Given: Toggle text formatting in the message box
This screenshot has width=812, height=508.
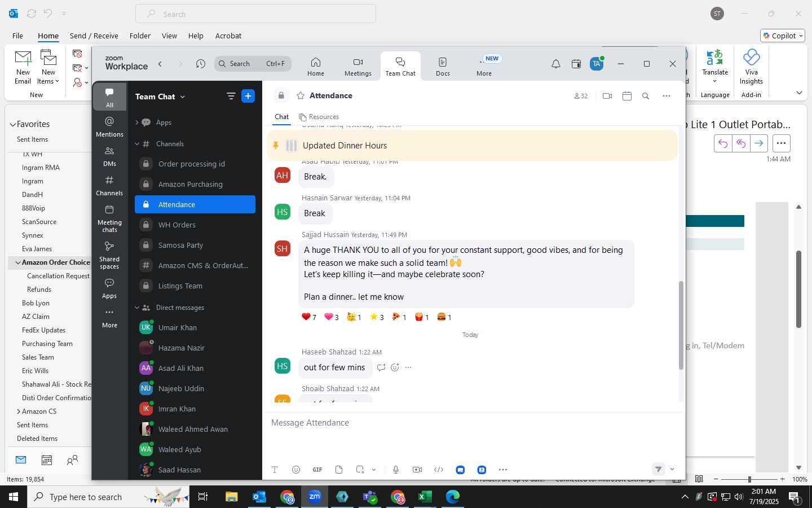Looking at the screenshot, I should (x=275, y=470).
